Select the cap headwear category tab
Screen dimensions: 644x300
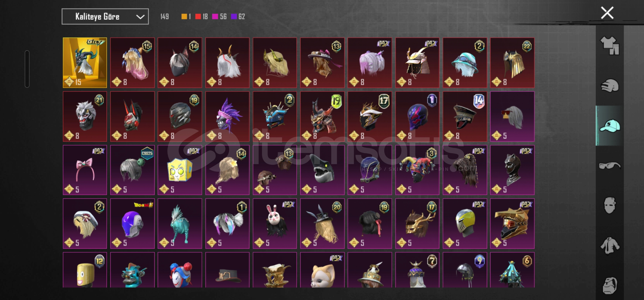click(610, 126)
